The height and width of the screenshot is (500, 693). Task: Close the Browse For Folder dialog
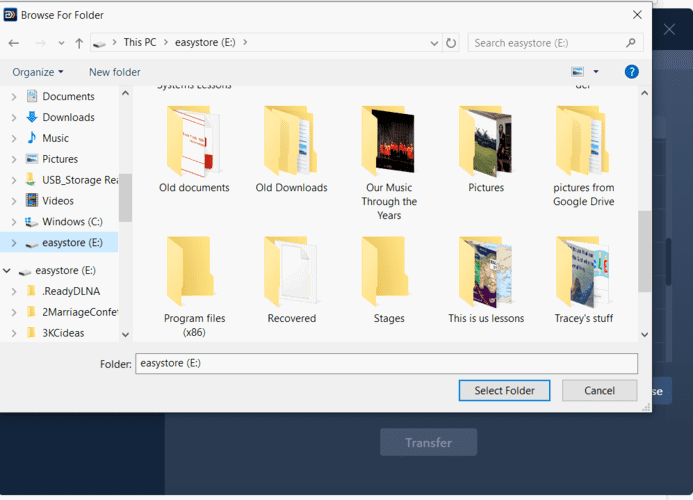coord(637,15)
